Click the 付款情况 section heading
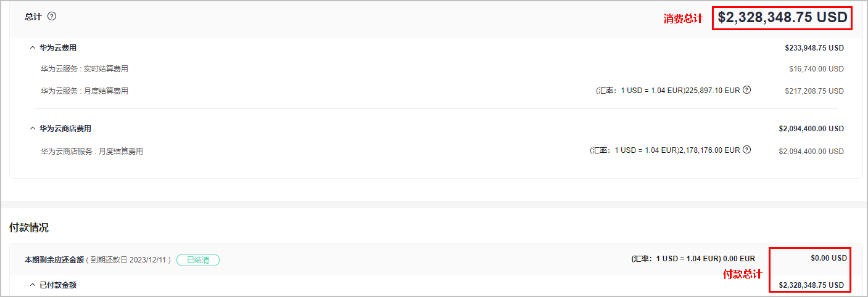The width and height of the screenshot is (868, 297). (29, 228)
